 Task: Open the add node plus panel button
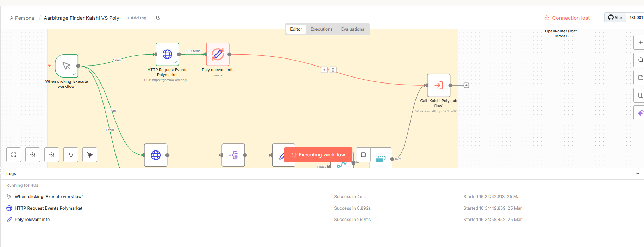point(639,42)
